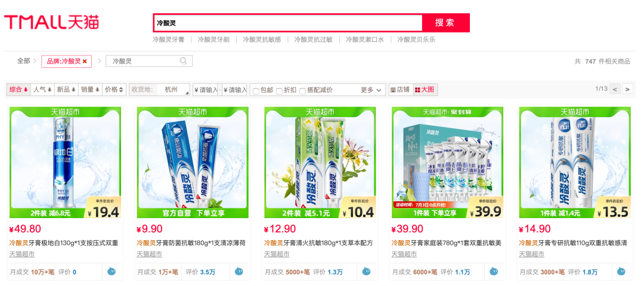Enable the 包邮 free shipping checkbox

point(255,91)
